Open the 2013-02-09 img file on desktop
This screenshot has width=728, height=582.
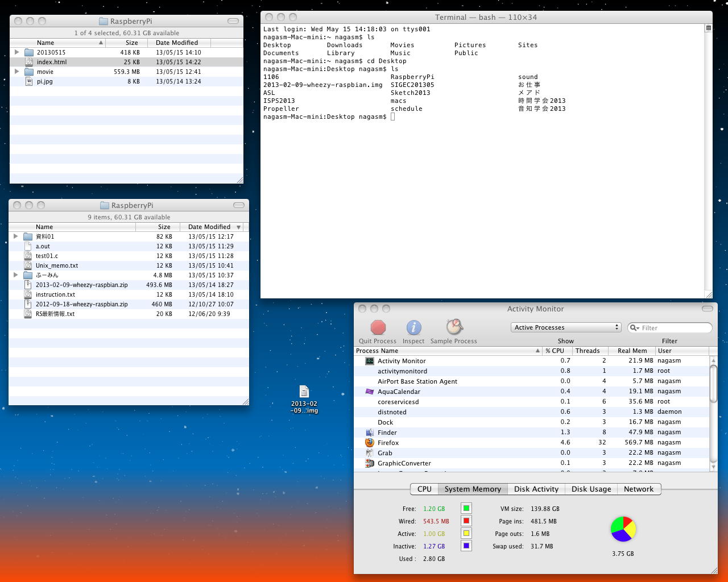pos(304,392)
